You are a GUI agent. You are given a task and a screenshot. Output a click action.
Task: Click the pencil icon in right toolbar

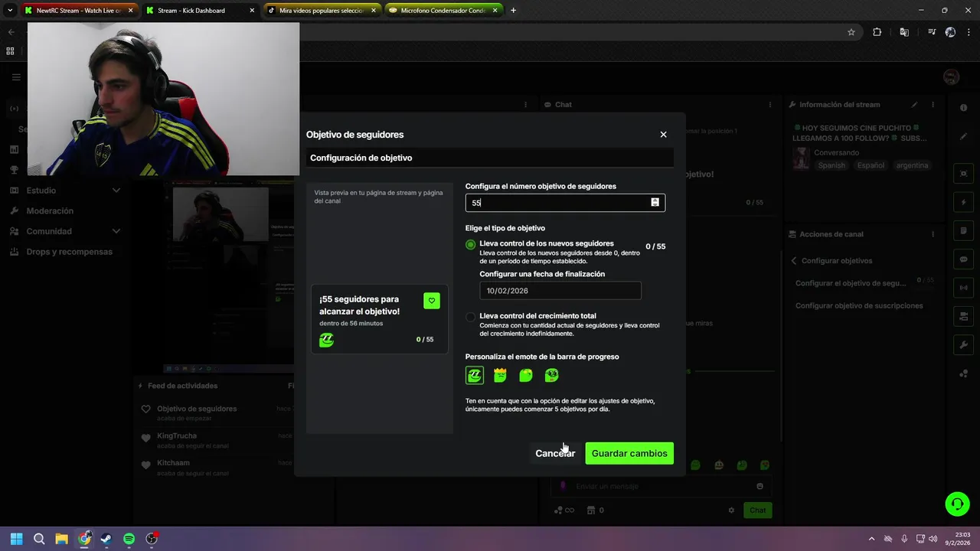click(963, 137)
